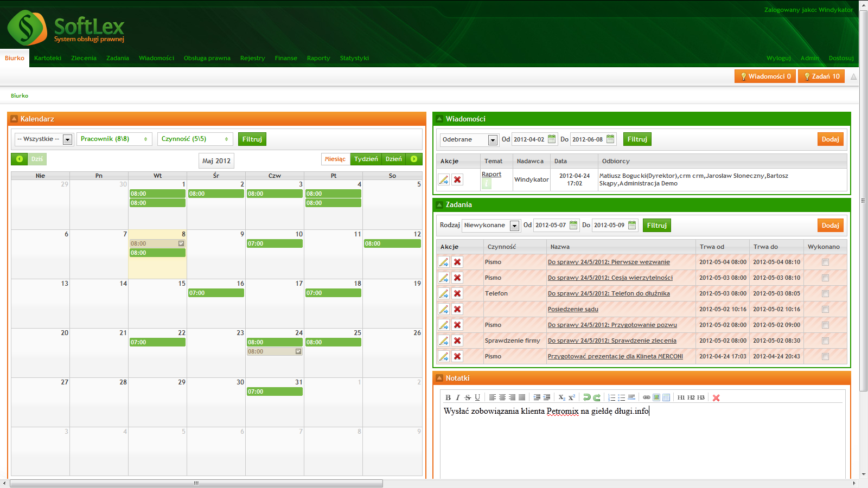Image resolution: width=868 pixels, height=488 pixels.
Task: Click Filtruj in Kalendarz panel
Action: (x=252, y=139)
